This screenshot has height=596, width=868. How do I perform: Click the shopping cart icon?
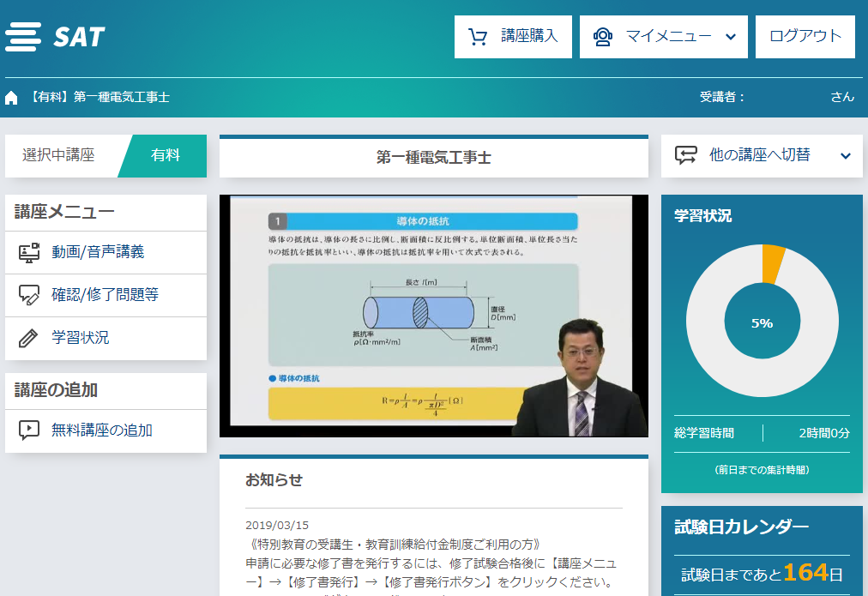478,37
